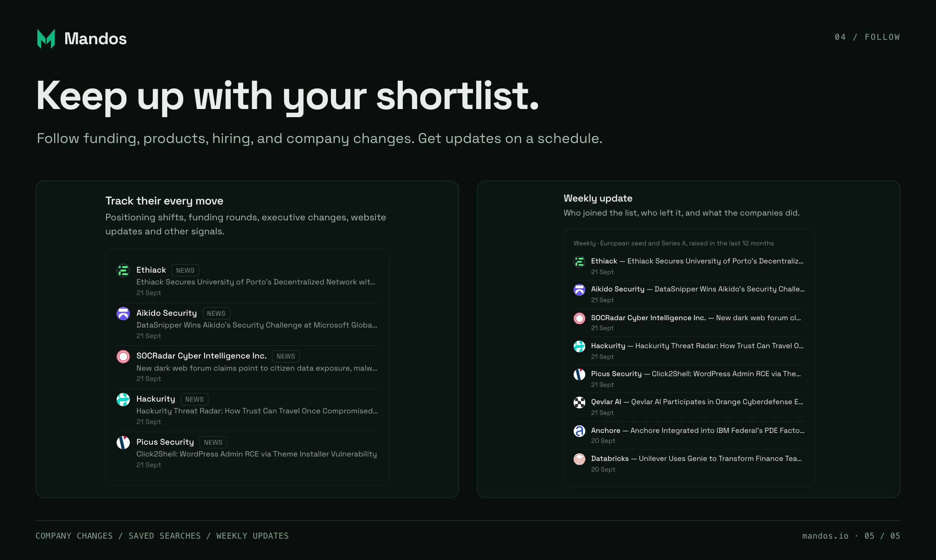Click Weekly European seed and Series A label

click(674, 244)
